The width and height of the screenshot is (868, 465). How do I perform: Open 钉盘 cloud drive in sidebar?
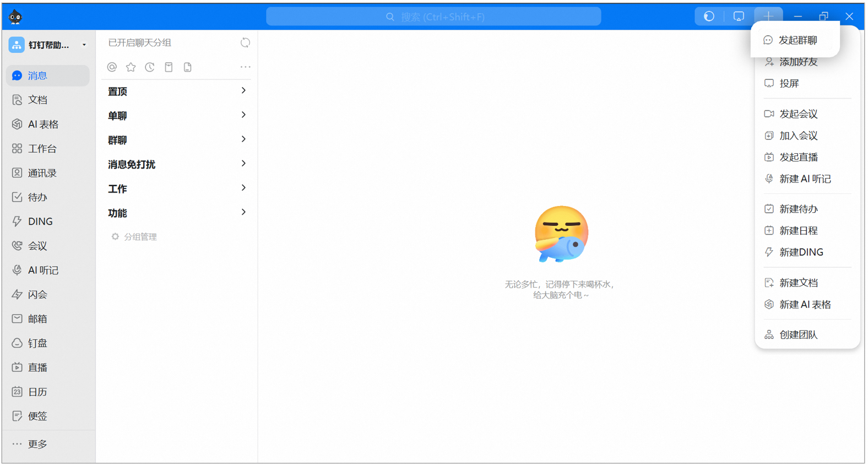(37, 343)
